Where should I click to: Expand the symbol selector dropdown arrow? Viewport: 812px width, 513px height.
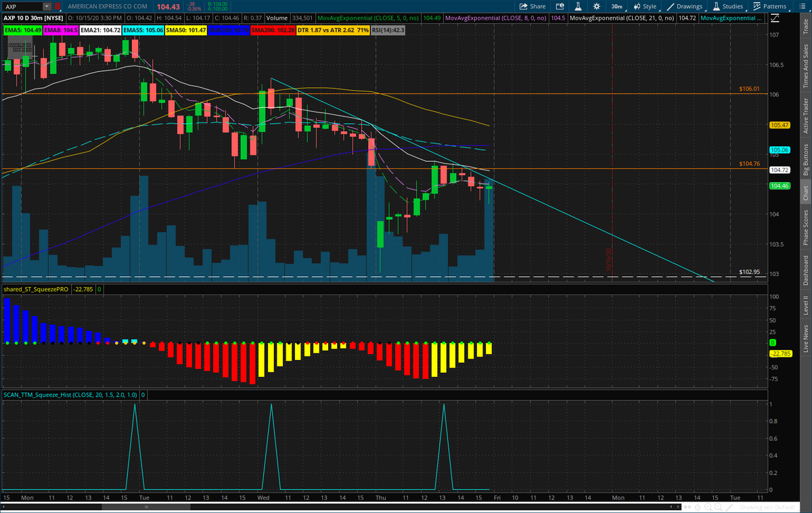pyautogui.click(x=47, y=6)
